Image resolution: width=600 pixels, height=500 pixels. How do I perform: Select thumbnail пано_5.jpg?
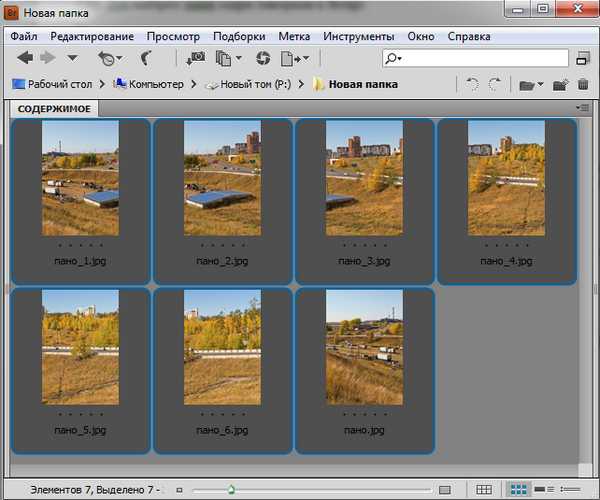pos(80,347)
